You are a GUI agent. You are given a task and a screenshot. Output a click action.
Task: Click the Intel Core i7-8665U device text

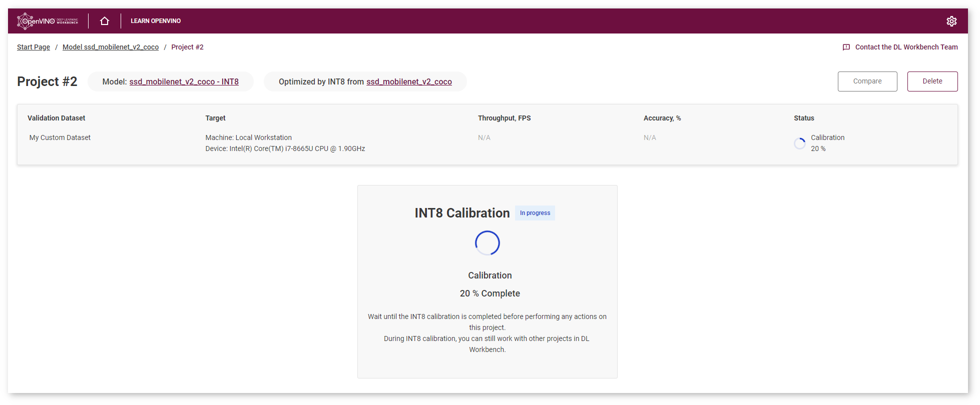tap(285, 148)
